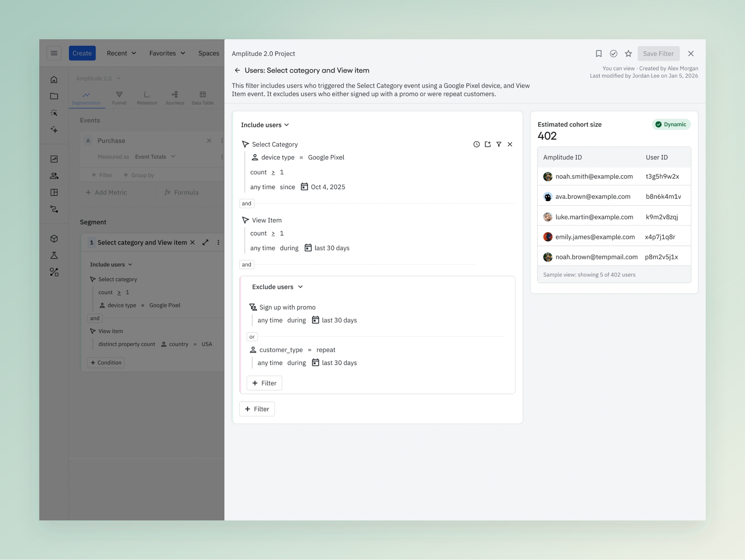Click emily.james@example.com user row
The image size is (745, 560).
click(x=614, y=237)
